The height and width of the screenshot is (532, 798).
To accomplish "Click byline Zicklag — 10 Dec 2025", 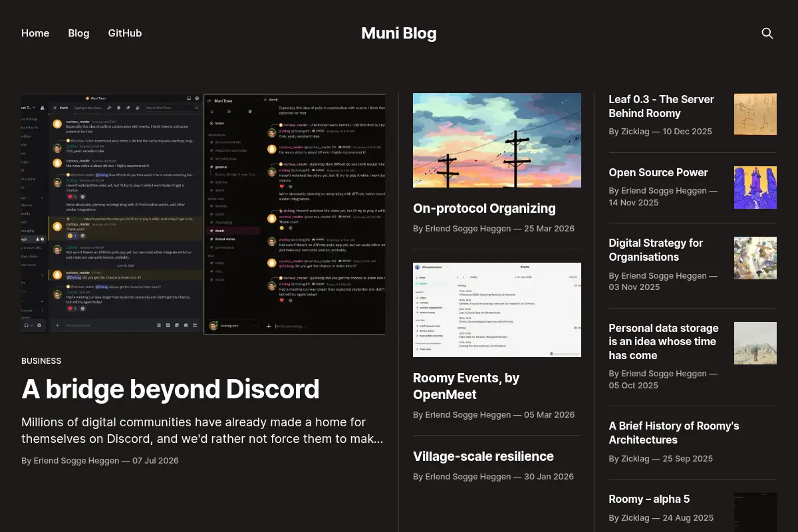I will pyautogui.click(x=660, y=131).
